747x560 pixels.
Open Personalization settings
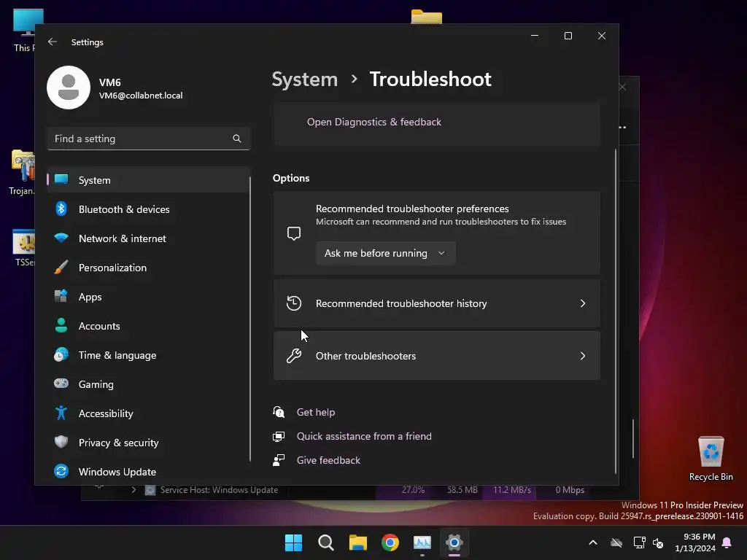149,268
